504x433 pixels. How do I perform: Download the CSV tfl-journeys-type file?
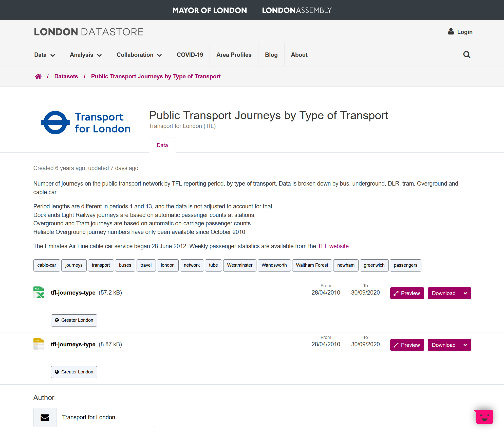pos(443,345)
